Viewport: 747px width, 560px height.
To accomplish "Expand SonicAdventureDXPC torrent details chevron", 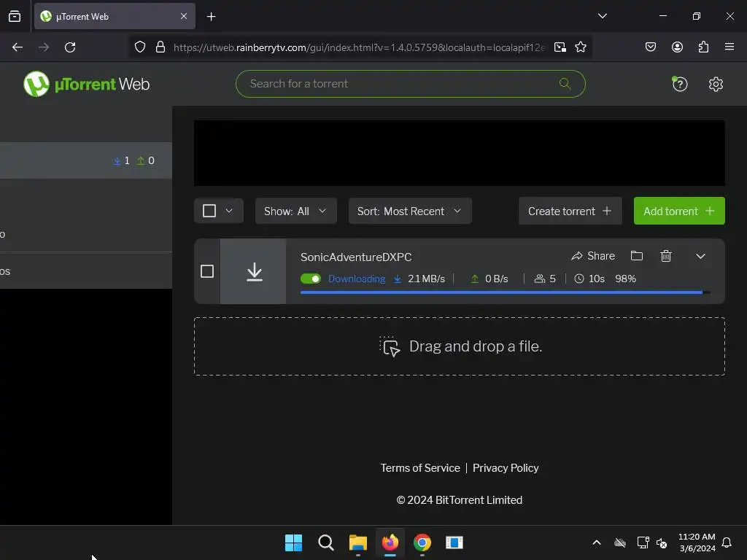I will coord(700,256).
